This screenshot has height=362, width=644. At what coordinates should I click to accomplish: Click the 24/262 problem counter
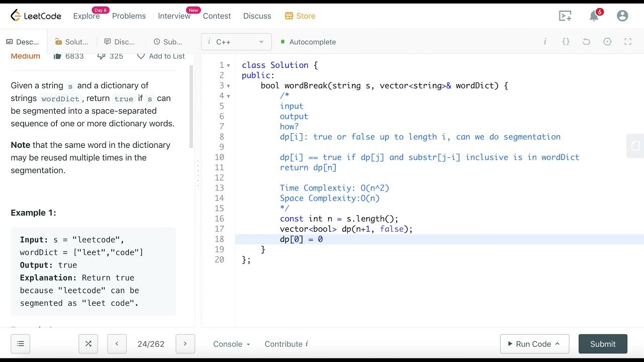151,344
